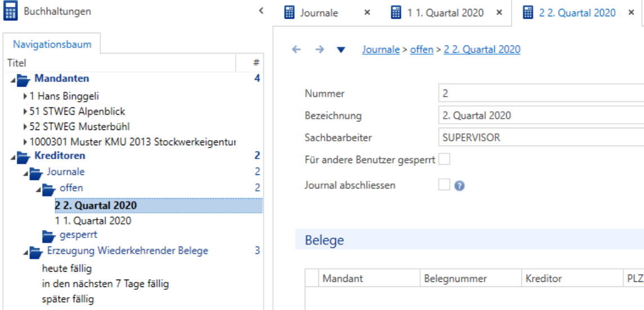The width and height of the screenshot is (644, 310).
Task: Select the 2 2. Quartal 2020 tab
Action: pos(577,13)
